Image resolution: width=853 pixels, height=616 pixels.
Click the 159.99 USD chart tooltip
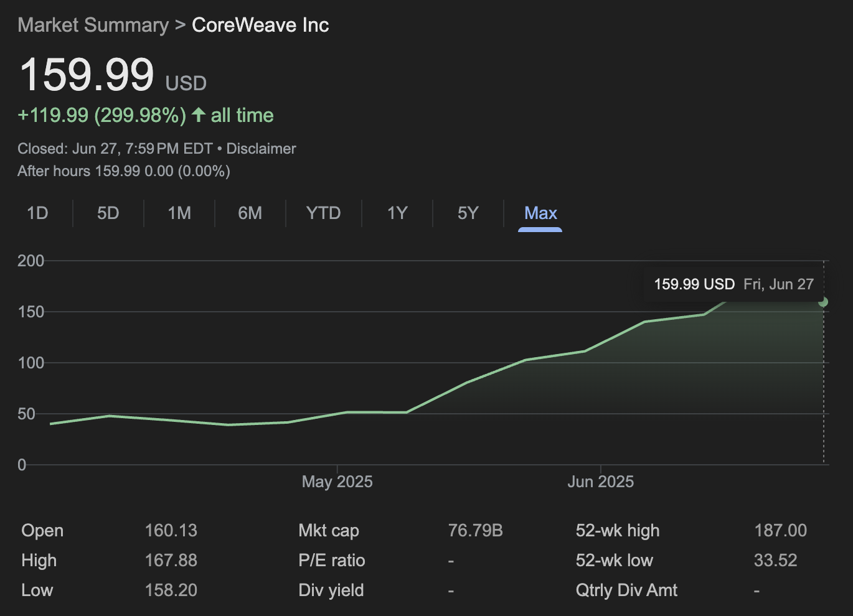point(733,284)
